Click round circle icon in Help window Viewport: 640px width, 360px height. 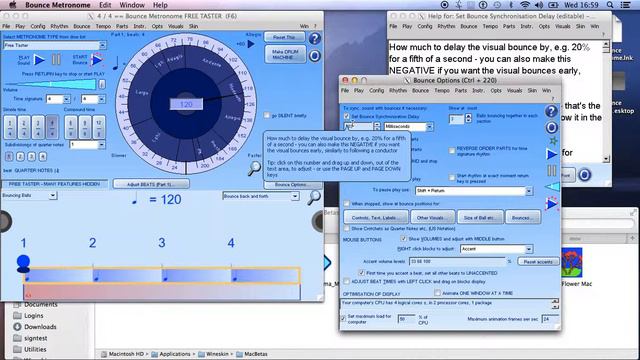(584, 175)
